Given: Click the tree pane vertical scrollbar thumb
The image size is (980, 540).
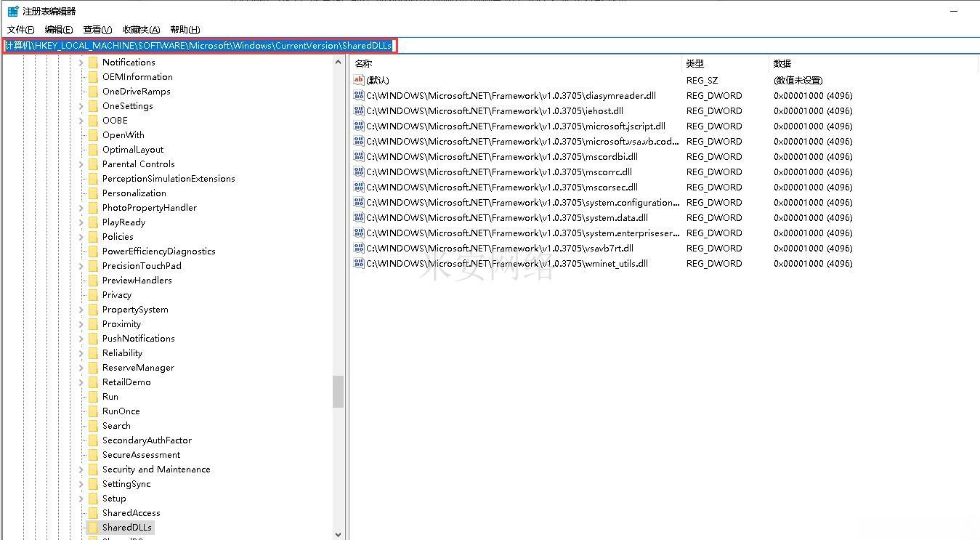Looking at the screenshot, I should (339, 392).
